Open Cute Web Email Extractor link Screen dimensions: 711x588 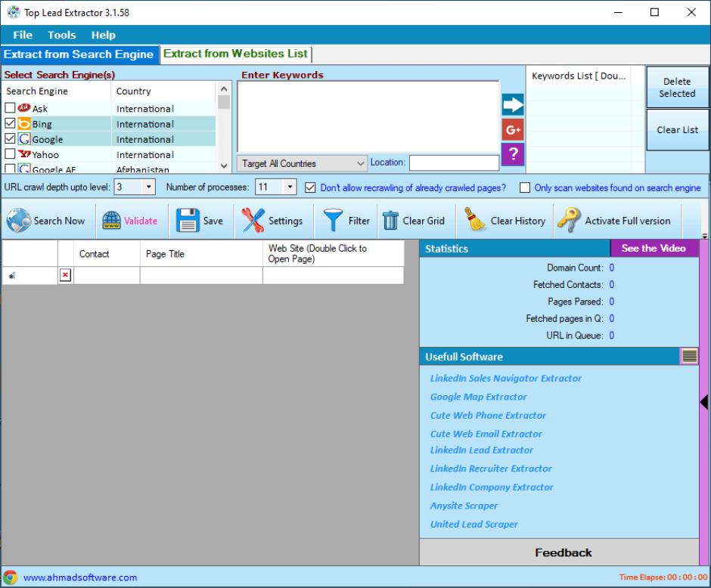[486, 434]
